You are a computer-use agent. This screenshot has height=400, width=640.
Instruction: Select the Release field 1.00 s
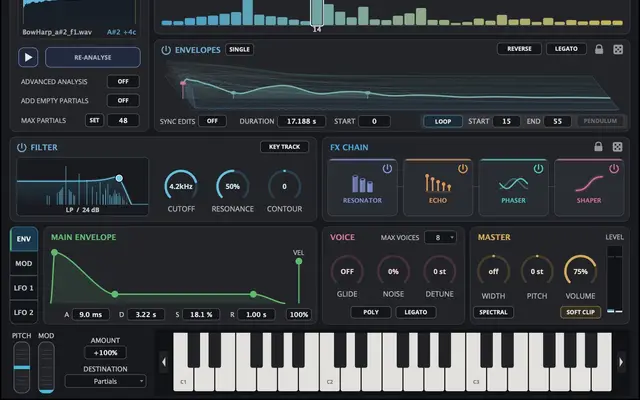(x=256, y=314)
